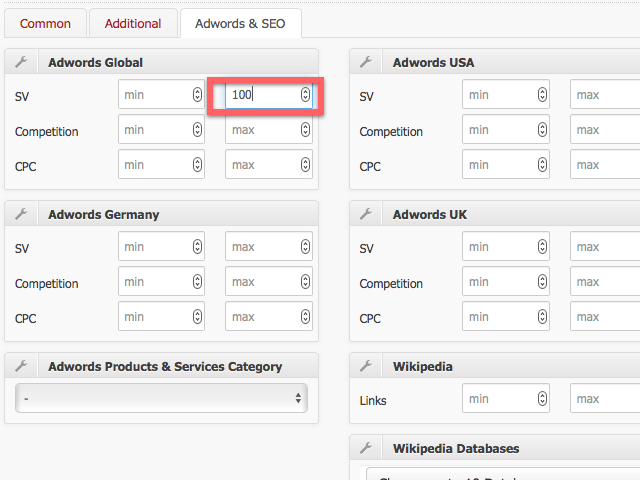The width and height of the screenshot is (640, 480).
Task: Select the Adwords & SEO tab
Action: pyautogui.click(x=240, y=24)
